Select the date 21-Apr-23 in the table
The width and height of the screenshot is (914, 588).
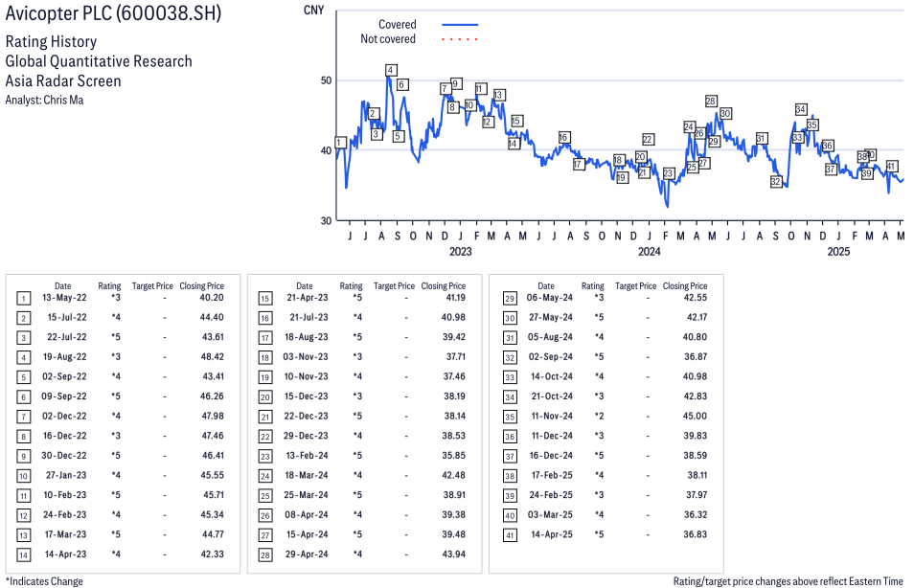point(308,298)
